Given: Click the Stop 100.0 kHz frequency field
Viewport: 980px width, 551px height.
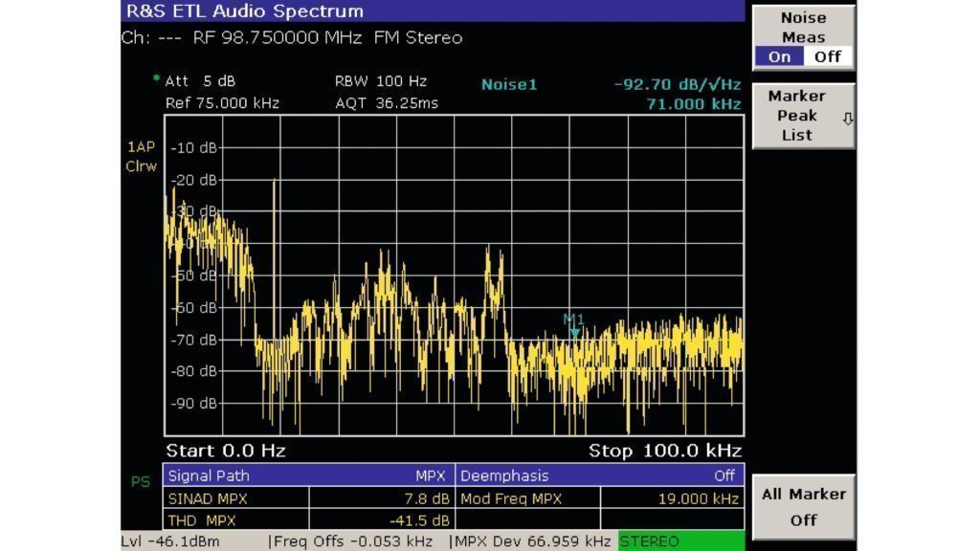Looking at the screenshot, I should pyautogui.click(x=665, y=451).
